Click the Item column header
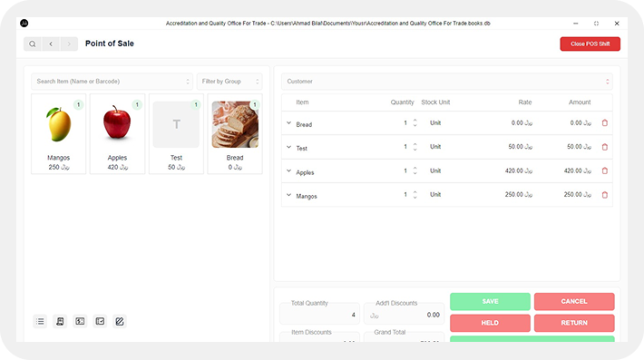This screenshot has width=644, height=360. tap(302, 102)
